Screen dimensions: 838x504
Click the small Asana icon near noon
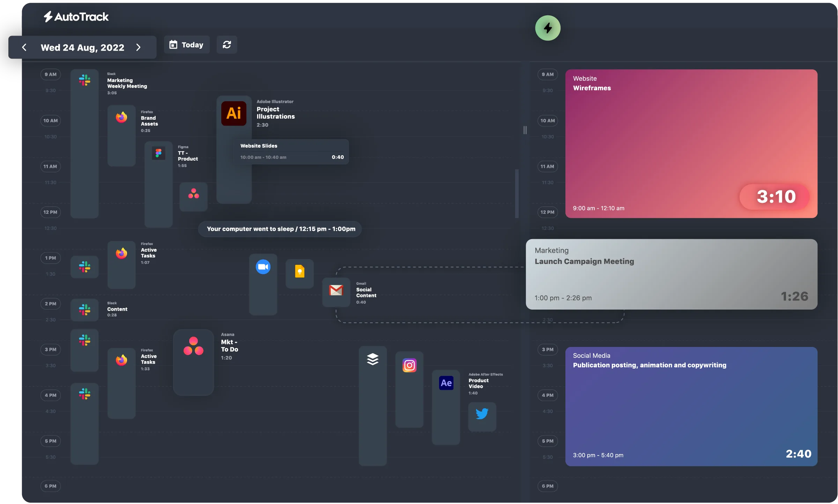tap(193, 194)
